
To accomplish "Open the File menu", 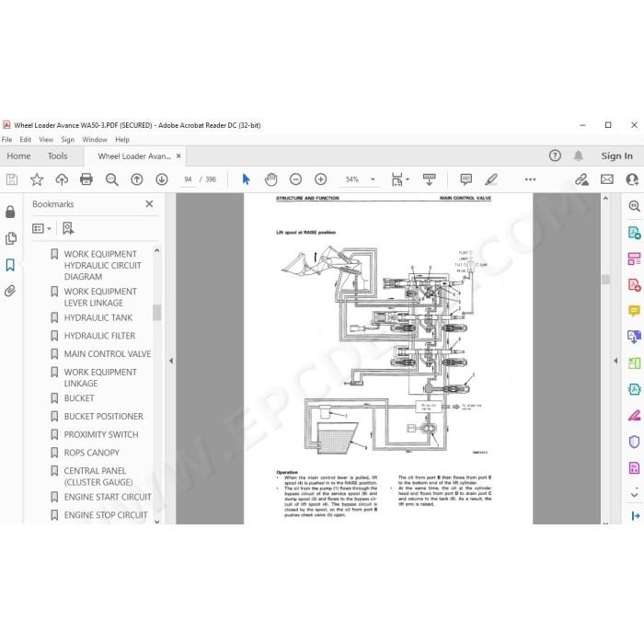I will coord(7,140).
